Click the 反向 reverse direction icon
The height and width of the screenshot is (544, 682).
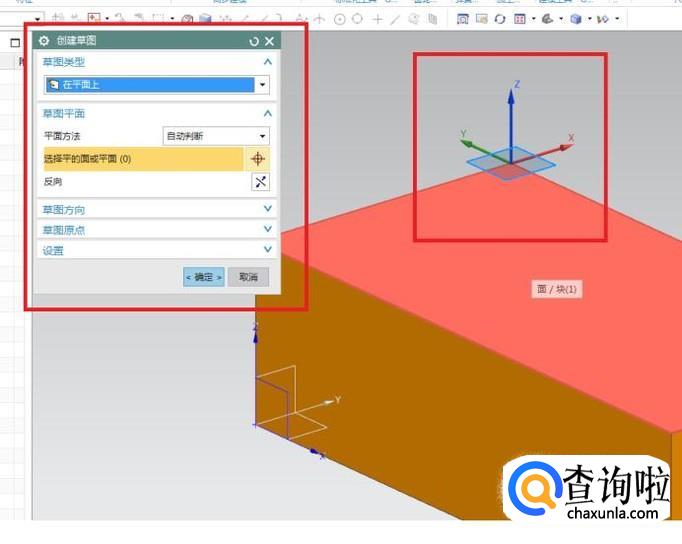[x=261, y=182]
